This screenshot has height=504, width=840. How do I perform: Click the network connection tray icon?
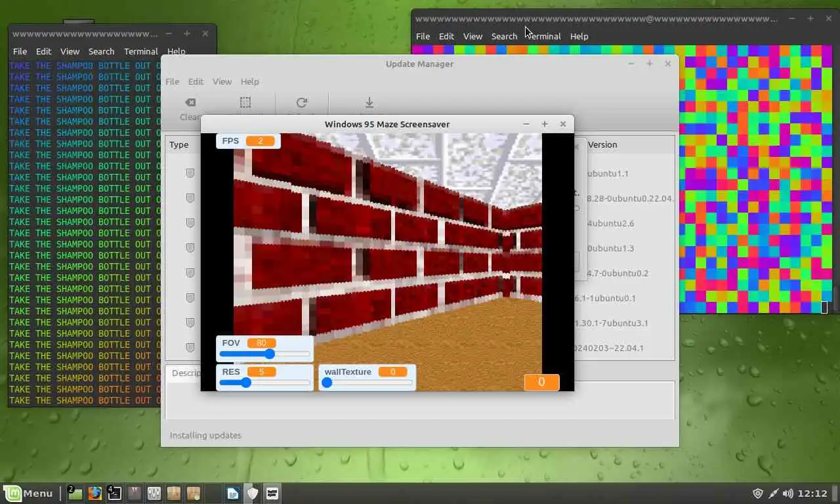point(773,493)
